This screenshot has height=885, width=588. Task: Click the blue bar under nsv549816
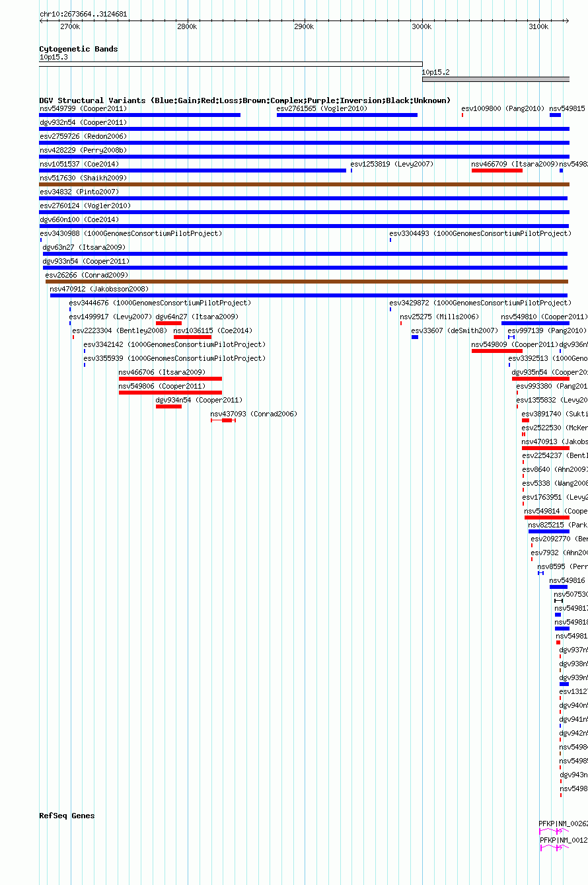558,587
